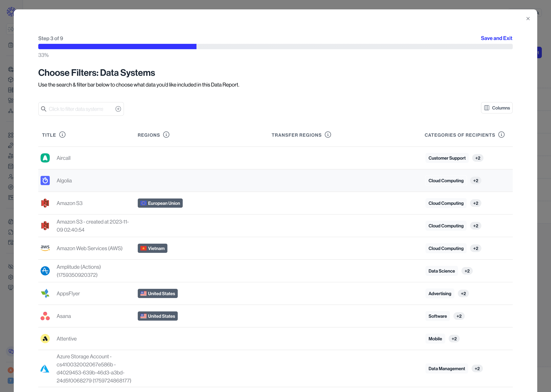Click Save and Exit link
551x392 pixels.
[x=496, y=38]
